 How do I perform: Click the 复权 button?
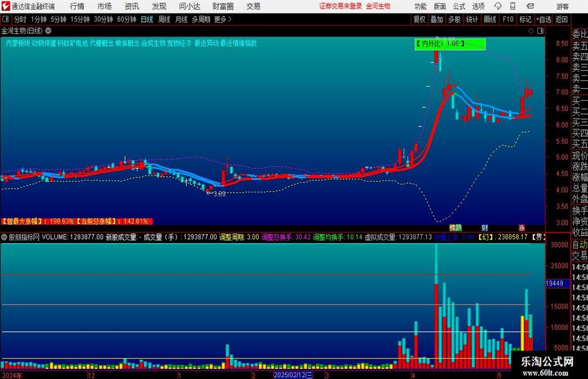coord(419,19)
